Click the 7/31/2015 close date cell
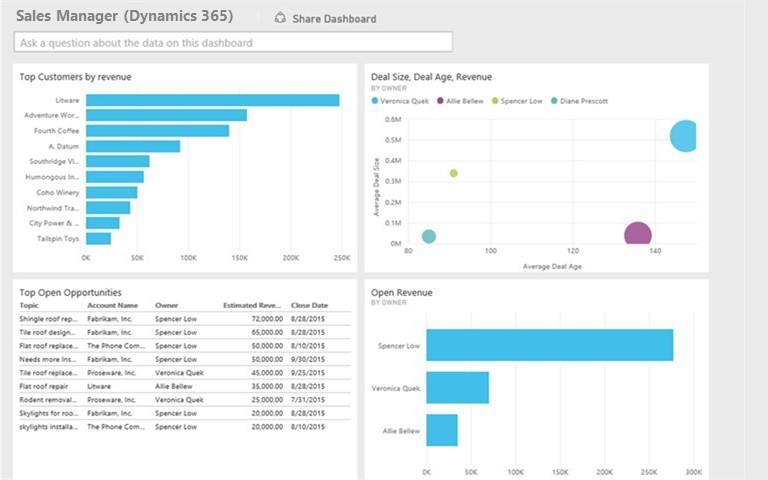The image size is (768, 480). click(308, 400)
